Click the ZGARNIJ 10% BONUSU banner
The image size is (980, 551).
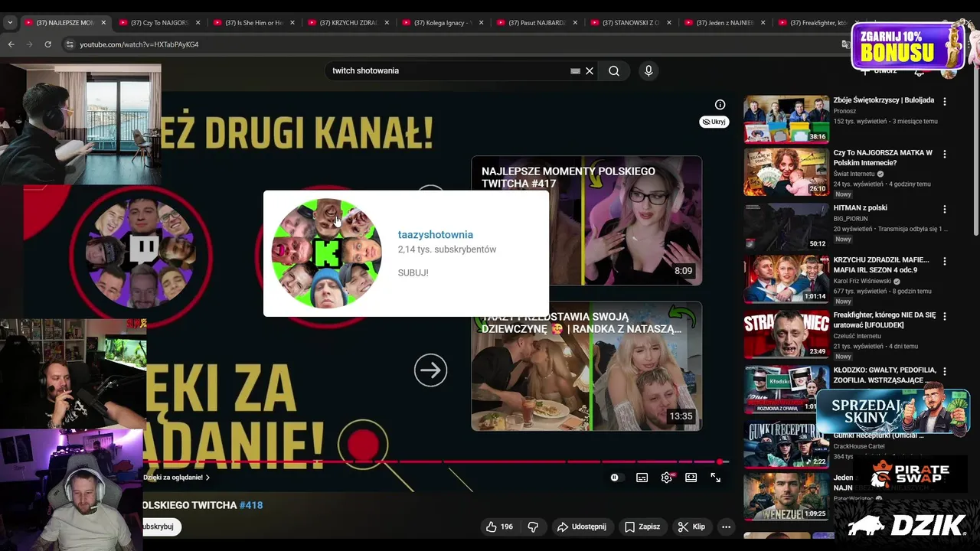[x=908, y=45]
